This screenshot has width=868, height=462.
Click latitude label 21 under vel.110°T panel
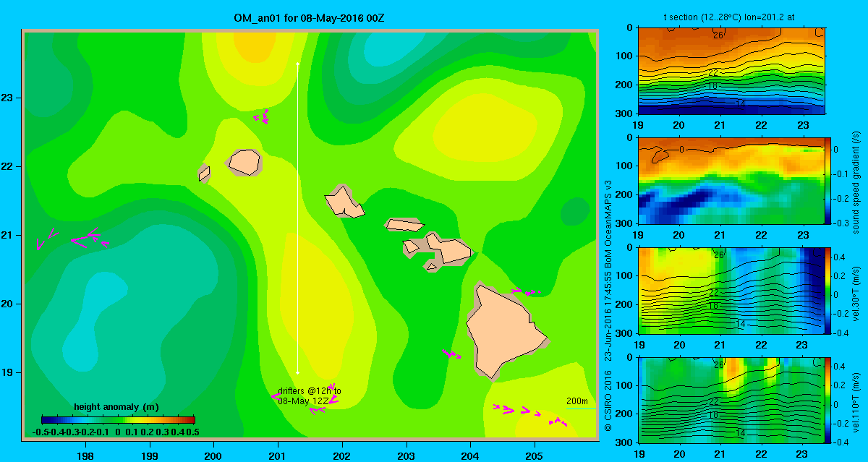(720, 454)
